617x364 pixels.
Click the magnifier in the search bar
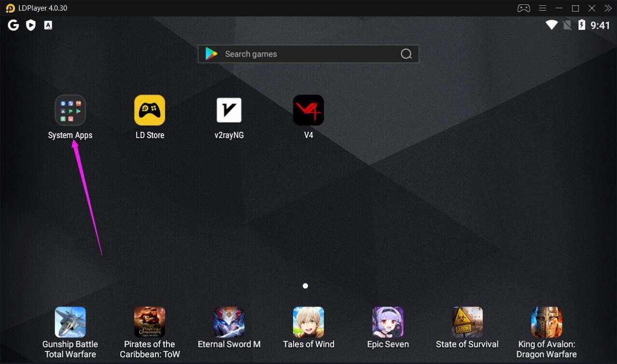pyautogui.click(x=406, y=54)
